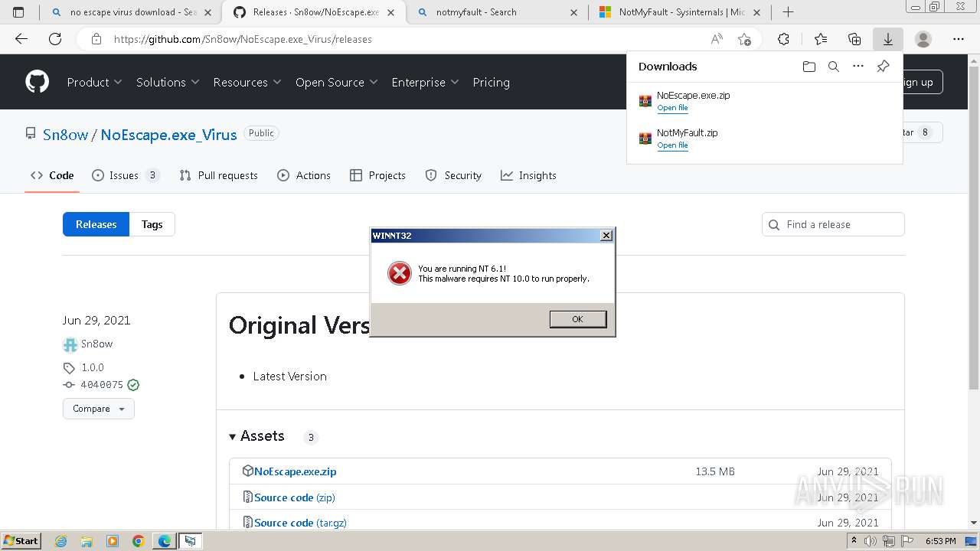Open Windows Explorer folder in taskbar
Viewport: 980px width, 551px height.
pos(87,541)
